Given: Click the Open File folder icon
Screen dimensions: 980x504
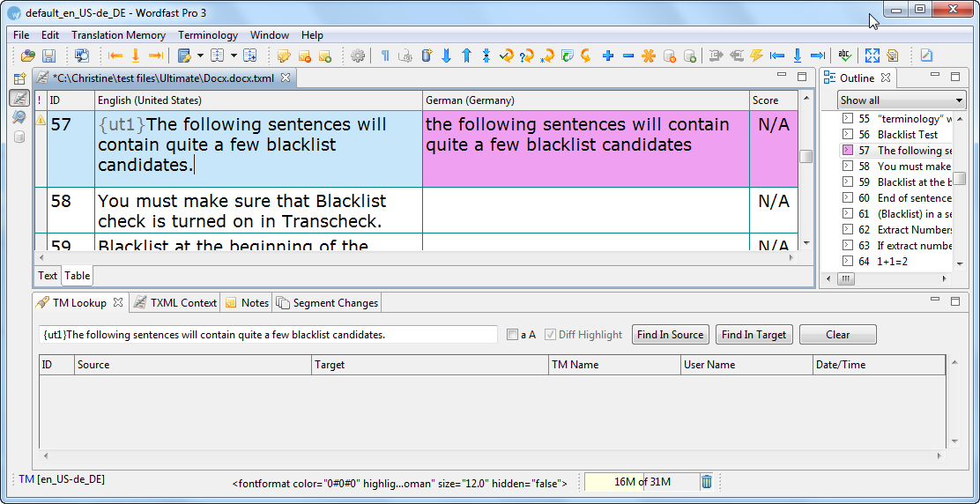Looking at the screenshot, I should point(27,56).
